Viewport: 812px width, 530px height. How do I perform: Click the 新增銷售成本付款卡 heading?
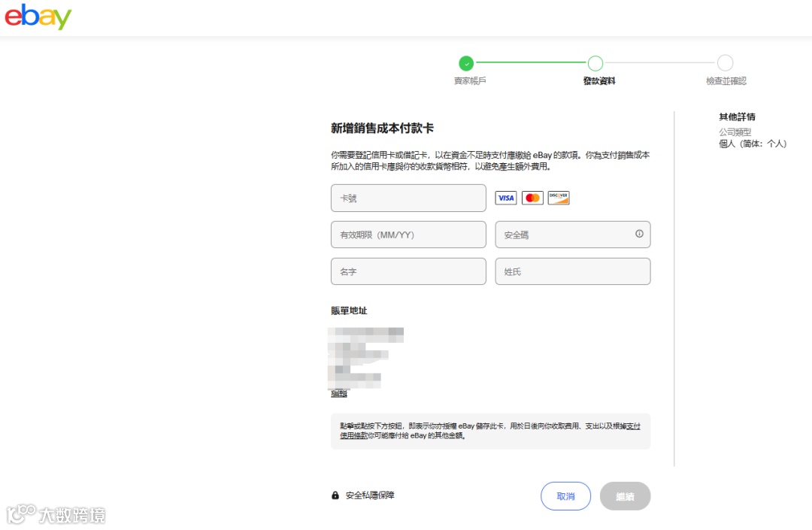pyautogui.click(x=382, y=128)
